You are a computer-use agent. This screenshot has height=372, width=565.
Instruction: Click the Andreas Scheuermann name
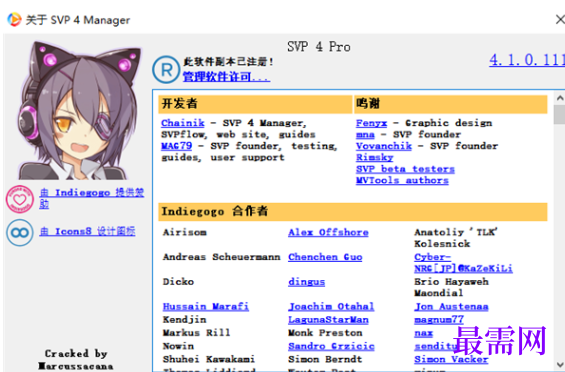(221, 257)
